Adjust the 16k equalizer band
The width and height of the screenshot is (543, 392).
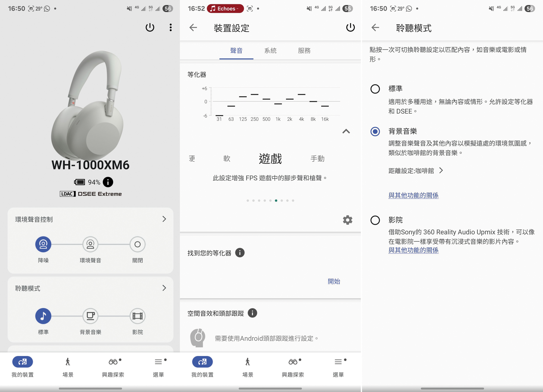[x=325, y=106]
